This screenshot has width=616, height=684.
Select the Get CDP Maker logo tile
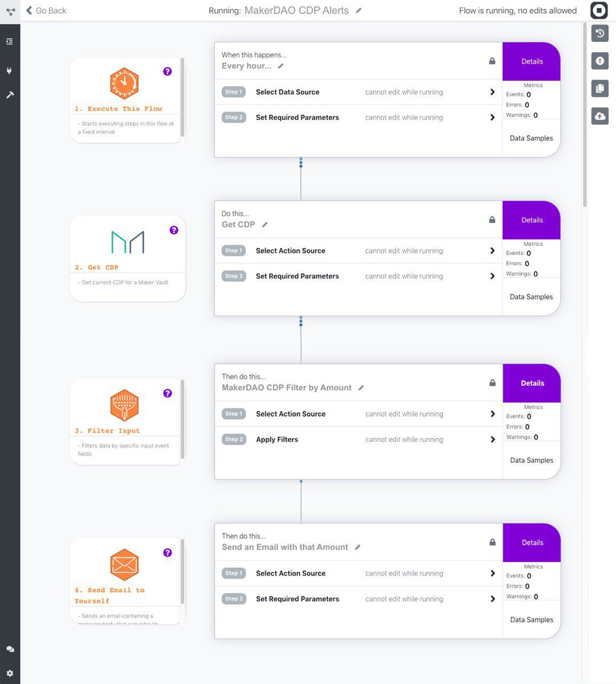[128, 242]
